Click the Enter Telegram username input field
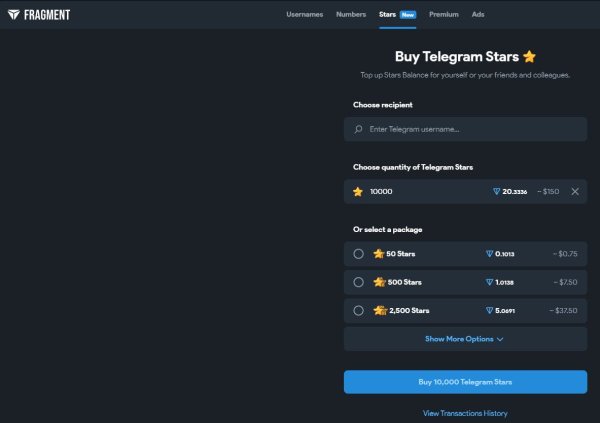The image size is (600, 423). pyautogui.click(x=470, y=129)
